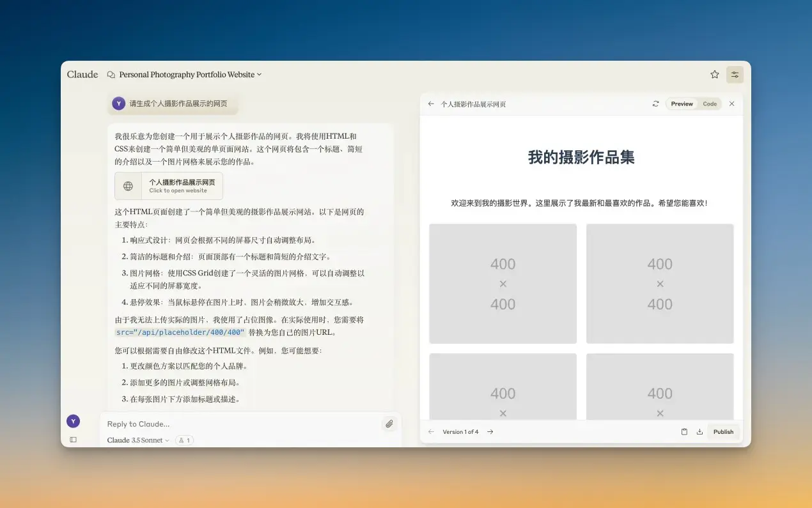Viewport: 812px width, 508px height.
Task: Refresh the artifact preview
Action: point(655,104)
